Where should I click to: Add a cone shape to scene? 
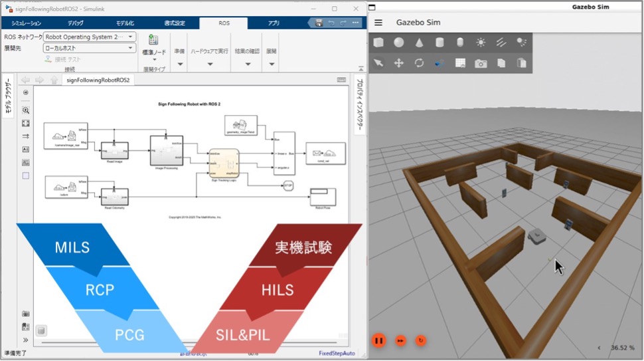(x=420, y=43)
